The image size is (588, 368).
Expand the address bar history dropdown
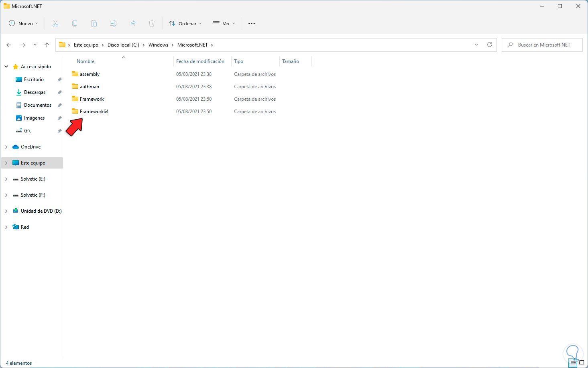(476, 45)
